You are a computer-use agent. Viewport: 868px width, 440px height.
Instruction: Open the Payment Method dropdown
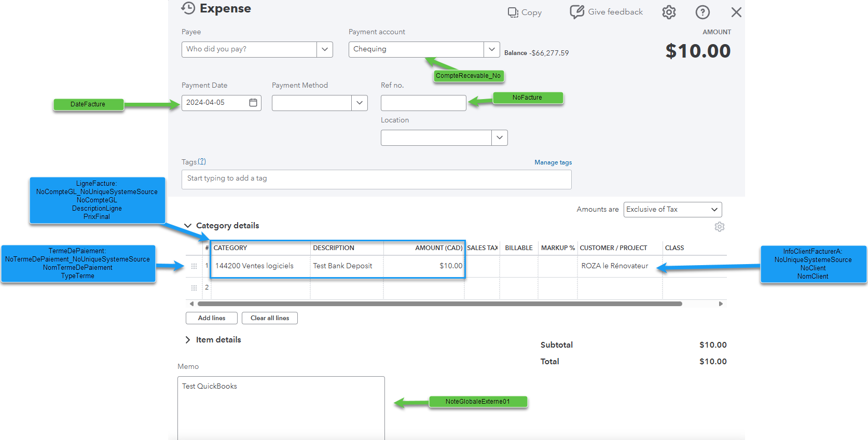click(359, 103)
